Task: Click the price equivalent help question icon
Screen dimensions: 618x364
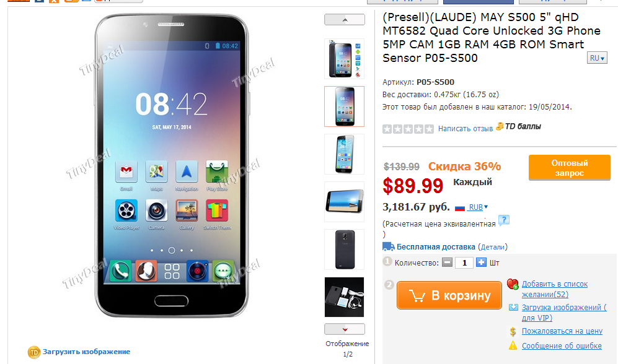Action: pos(504,220)
